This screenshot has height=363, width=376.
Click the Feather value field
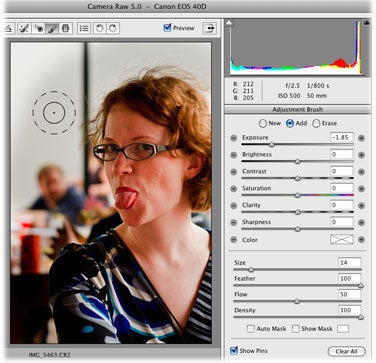[x=349, y=278]
